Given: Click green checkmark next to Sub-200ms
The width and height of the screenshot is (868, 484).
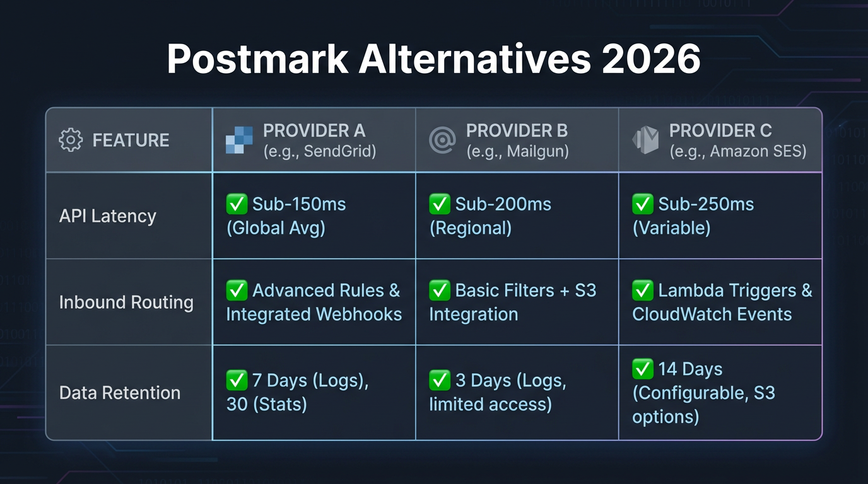Looking at the screenshot, I should [440, 204].
